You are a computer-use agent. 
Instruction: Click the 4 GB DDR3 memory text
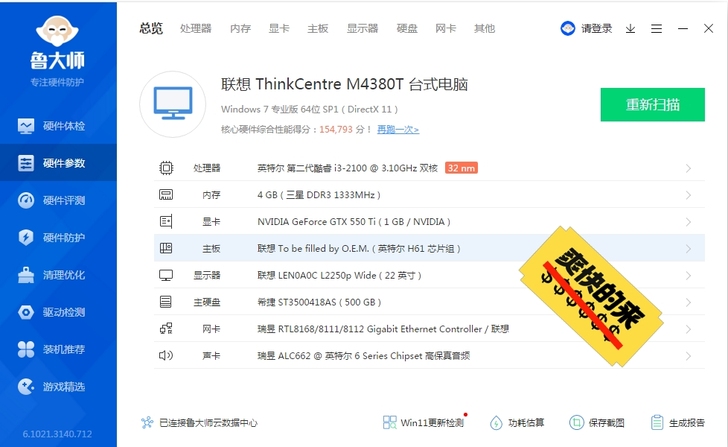[318, 195]
